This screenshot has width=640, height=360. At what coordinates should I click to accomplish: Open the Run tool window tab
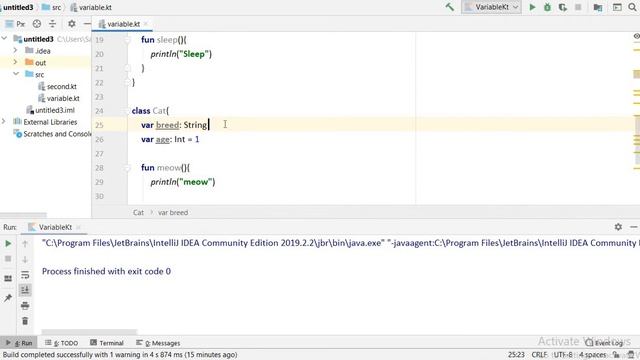tap(19, 343)
